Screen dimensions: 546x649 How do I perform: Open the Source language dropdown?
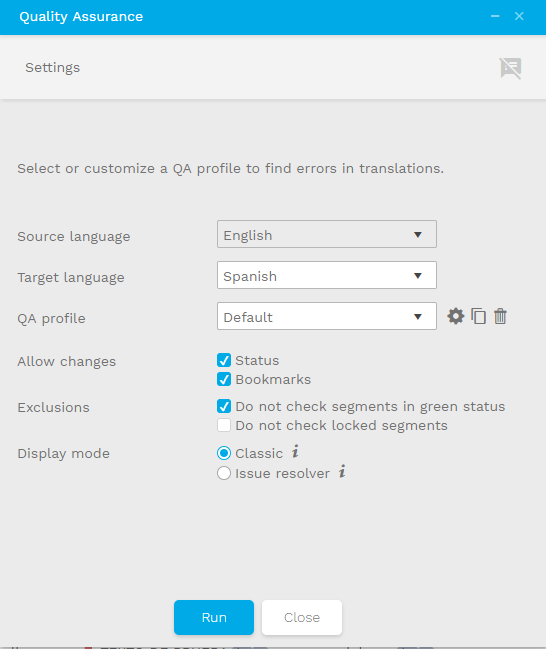(327, 234)
